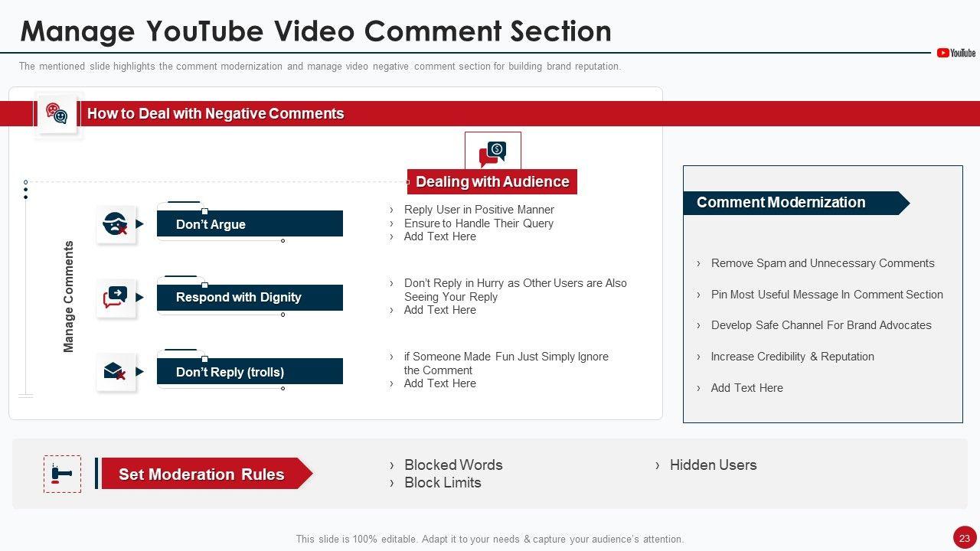Click the Respond with Dignity chat icon
The image size is (980, 551).
tap(116, 297)
